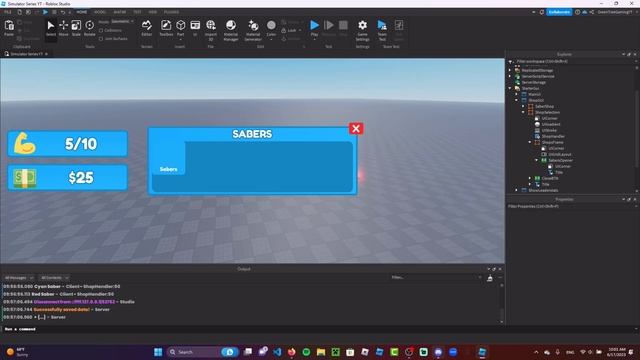Switch to the AVATAR ribbon tab
The image size is (640, 360).
(120, 12)
